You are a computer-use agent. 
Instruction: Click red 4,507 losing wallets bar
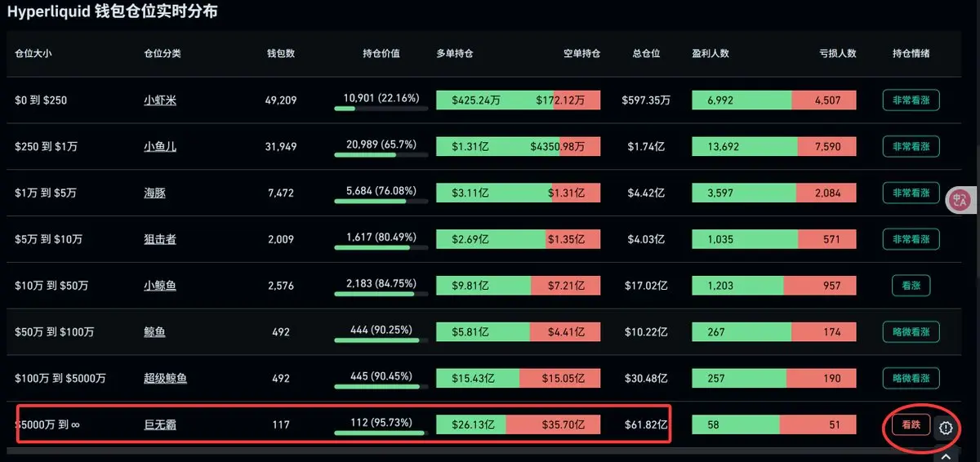(824, 100)
